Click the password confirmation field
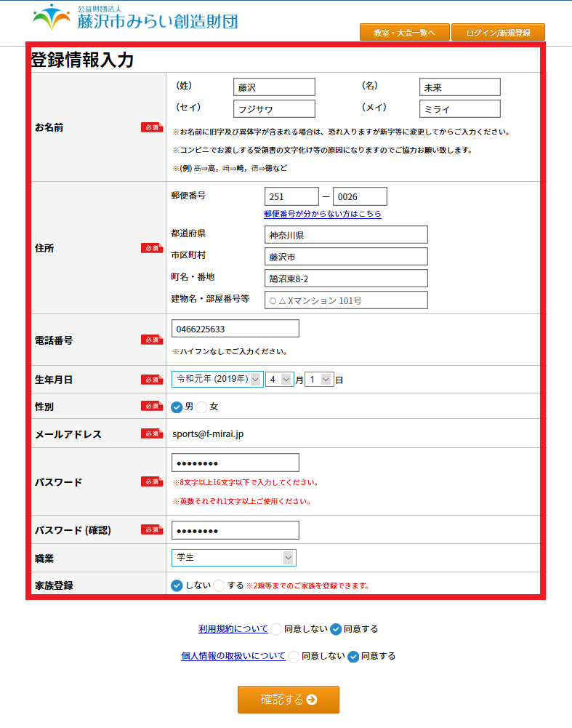Image resolution: width=572 pixels, height=728 pixels. tap(235, 530)
